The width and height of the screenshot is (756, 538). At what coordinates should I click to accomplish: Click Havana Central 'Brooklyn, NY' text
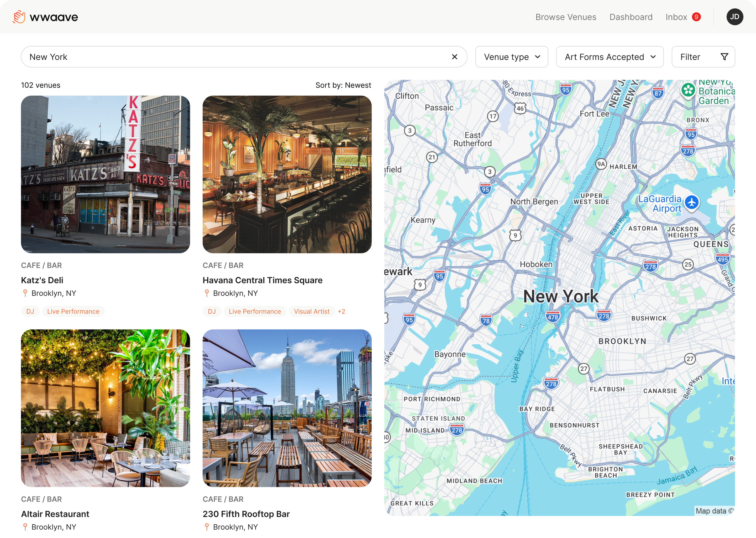click(235, 293)
